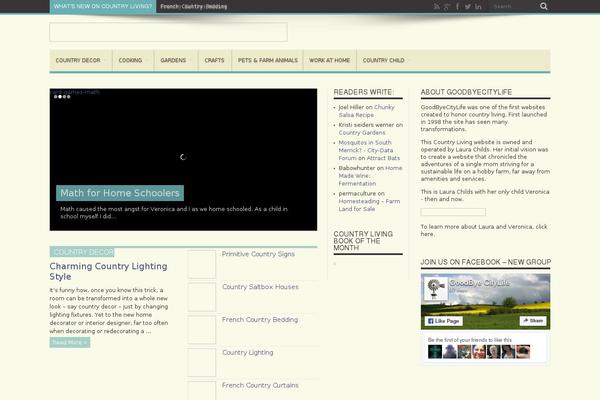Click the Read More button

(70, 342)
